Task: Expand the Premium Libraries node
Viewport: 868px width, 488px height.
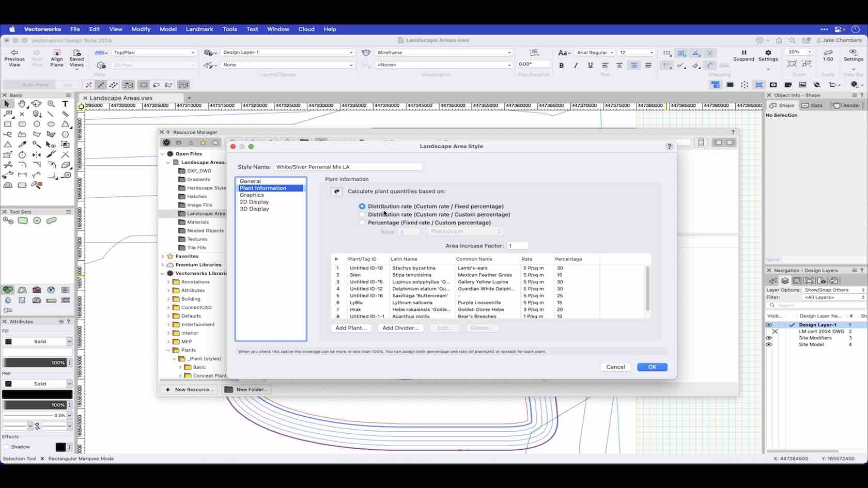Action: coord(163,265)
